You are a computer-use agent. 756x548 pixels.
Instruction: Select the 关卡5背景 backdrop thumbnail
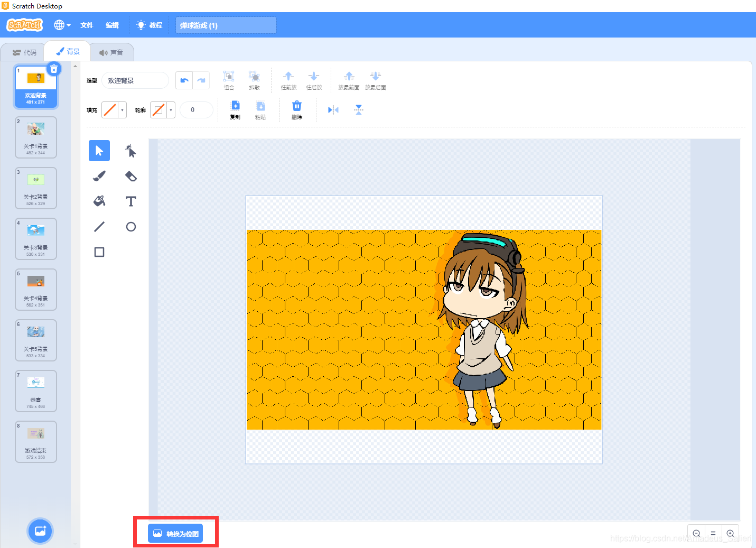coord(36,340)
